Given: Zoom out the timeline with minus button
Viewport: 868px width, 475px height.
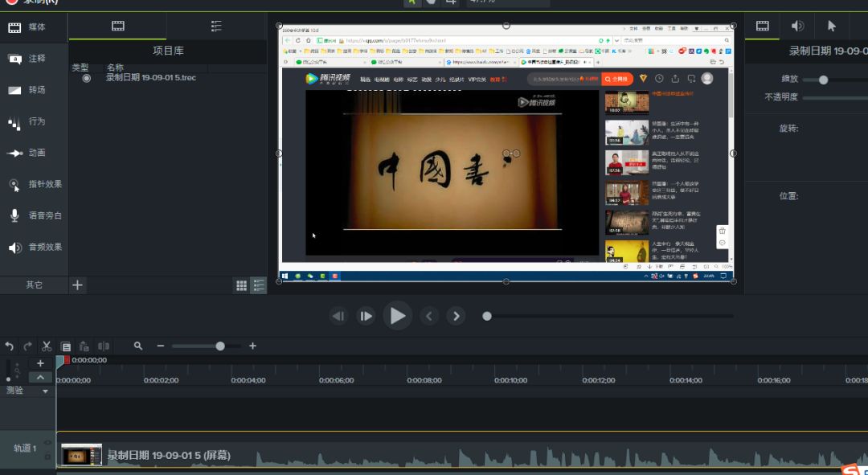Looking at the screenshot, I should pyautogui.click(x=161, y=346).
